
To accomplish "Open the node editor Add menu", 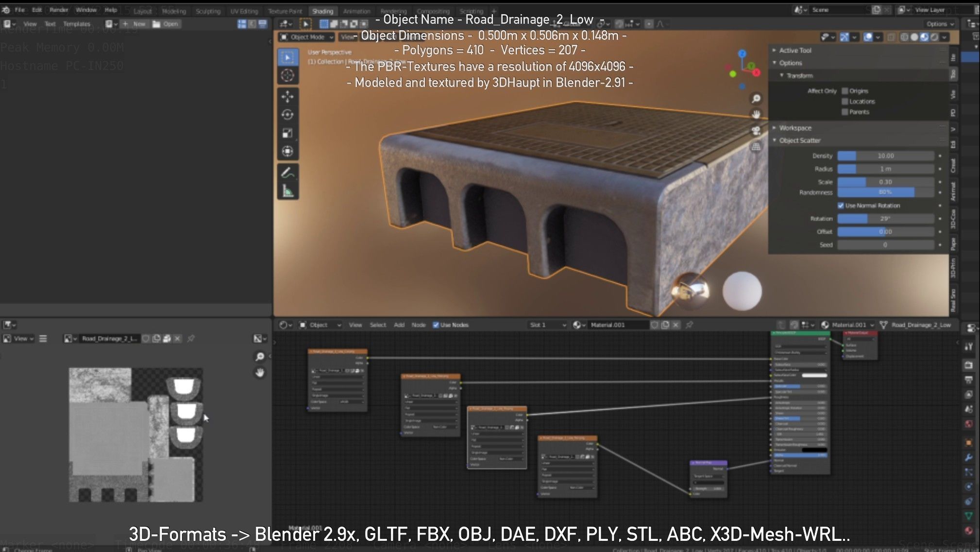I will coord(399,325).
